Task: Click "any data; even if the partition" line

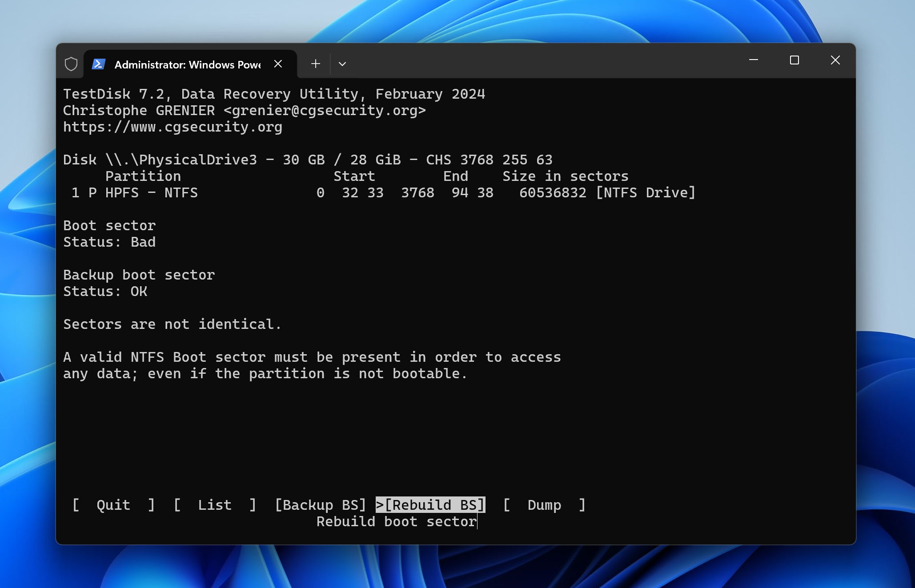Action: pos(265,374)
